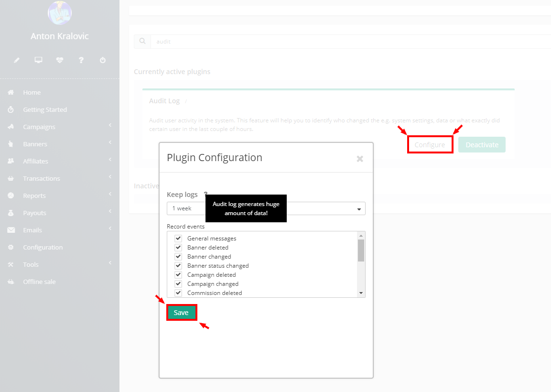Go to Getting Started in sidebar
Screen dimensions: 551x392
pos(45,109)
